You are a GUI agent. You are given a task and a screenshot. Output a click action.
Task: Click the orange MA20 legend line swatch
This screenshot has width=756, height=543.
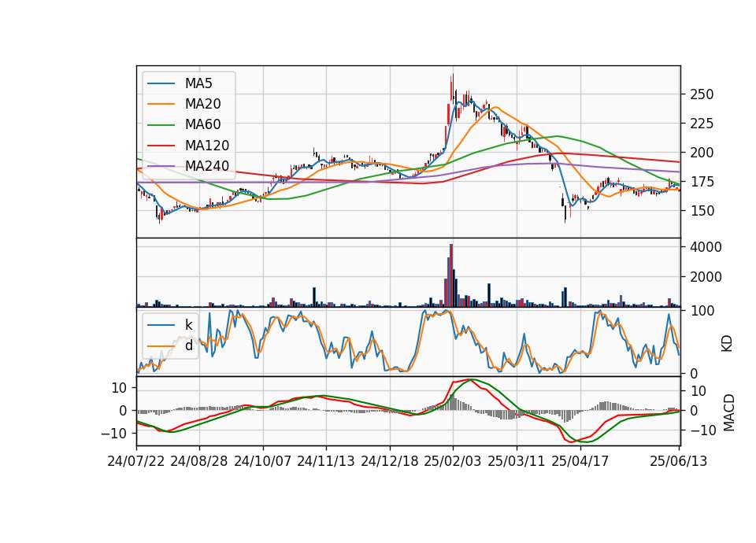(161, 104)
